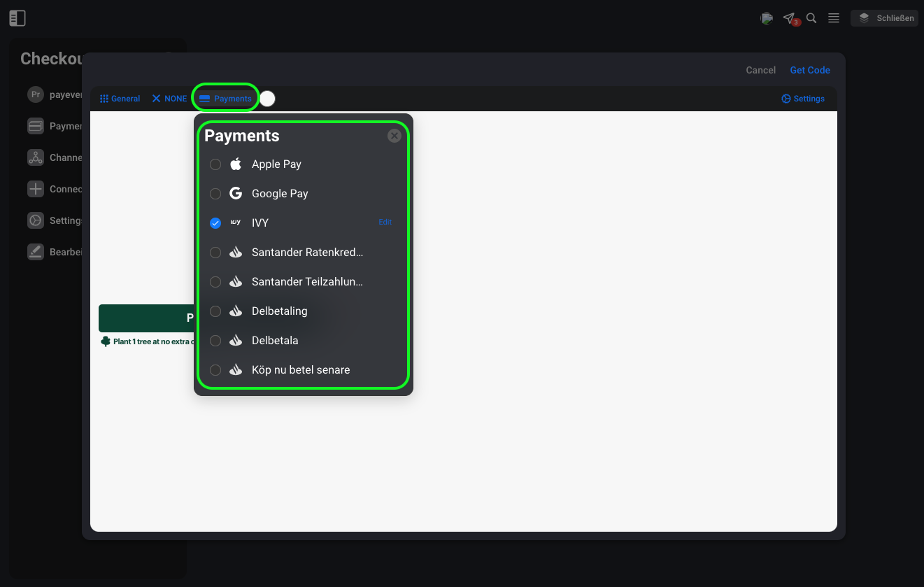Click the Apple Pay label text
The image size is (924, 587).
(276, 164)
